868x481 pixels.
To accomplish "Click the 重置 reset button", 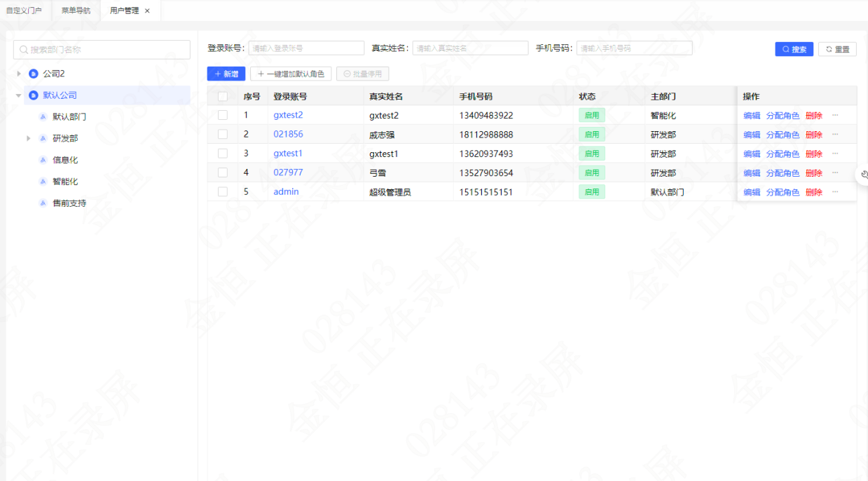I will pyautogui.click(x=837, y=49).
